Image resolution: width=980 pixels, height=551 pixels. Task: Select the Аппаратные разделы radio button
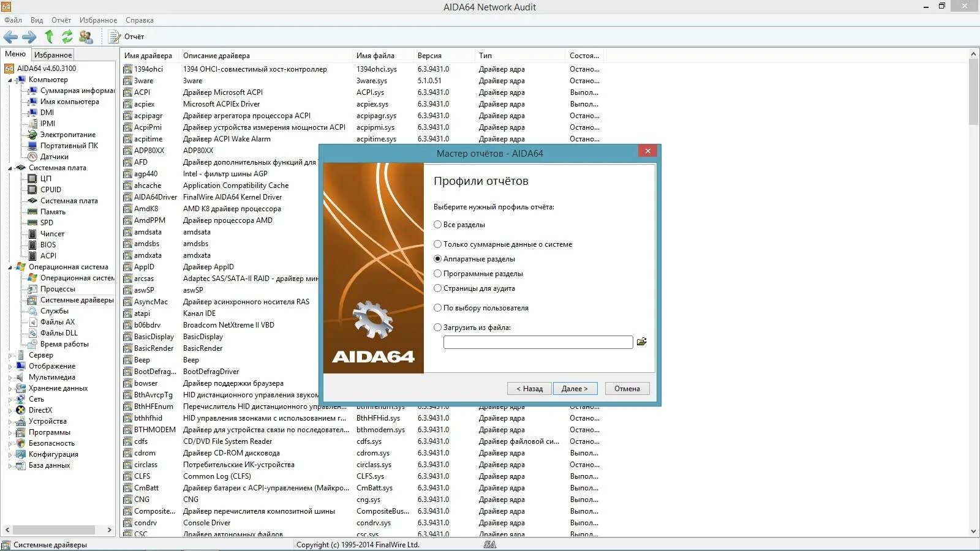pyautogui.click(x=437, y=259)
